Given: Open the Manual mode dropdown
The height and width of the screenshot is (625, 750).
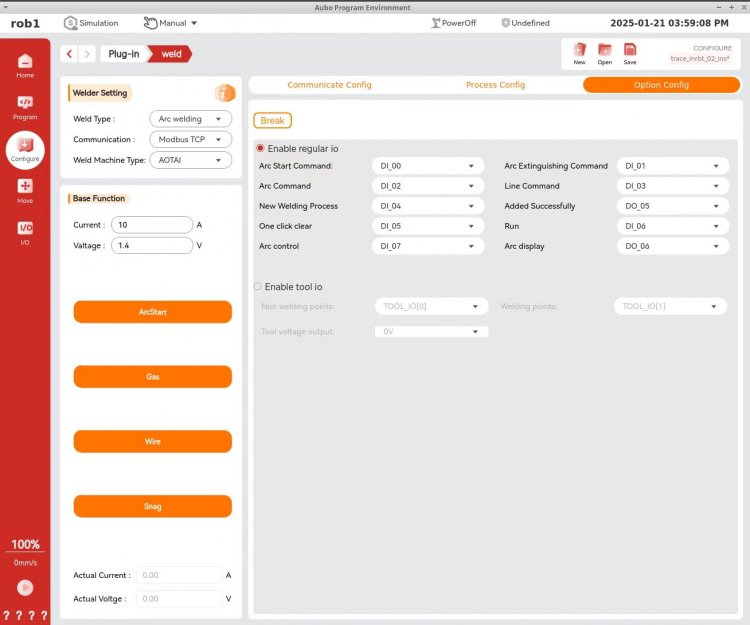Looking at the screenshot, I should (170, 23).
